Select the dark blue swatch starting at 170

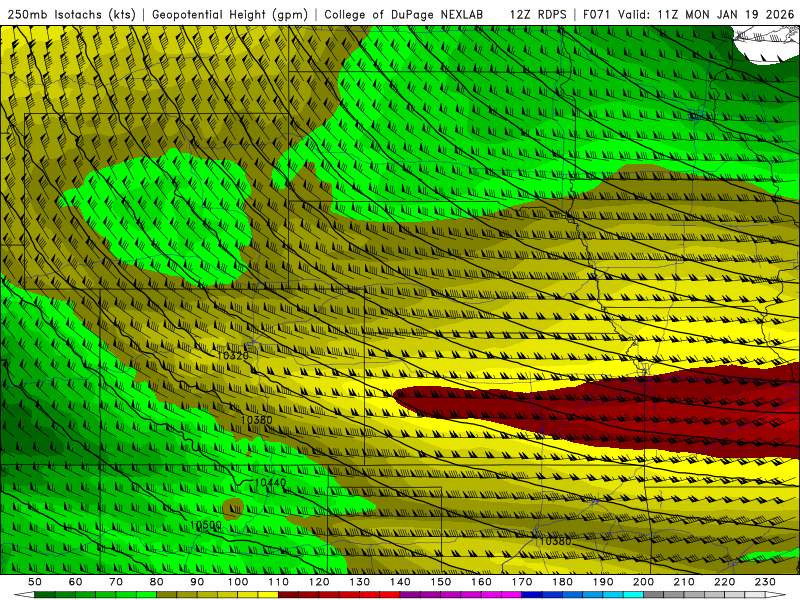point(532,595)
